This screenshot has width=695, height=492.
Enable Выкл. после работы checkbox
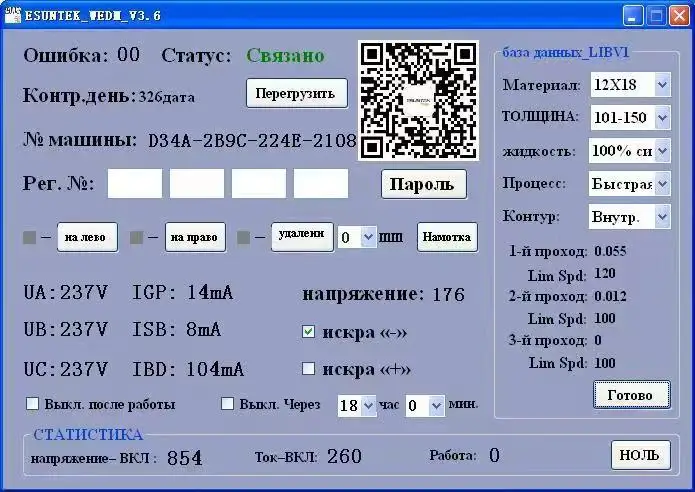coord(32,404)
